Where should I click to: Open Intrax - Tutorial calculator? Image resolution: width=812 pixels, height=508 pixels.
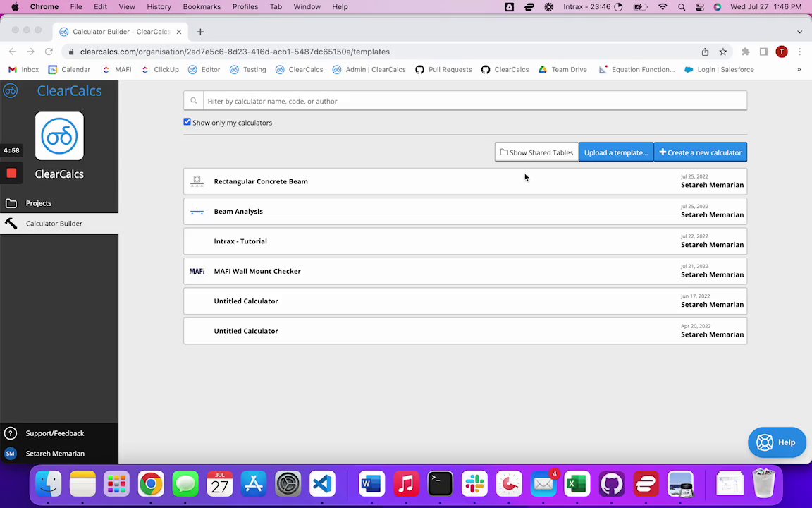pos(465,241)
